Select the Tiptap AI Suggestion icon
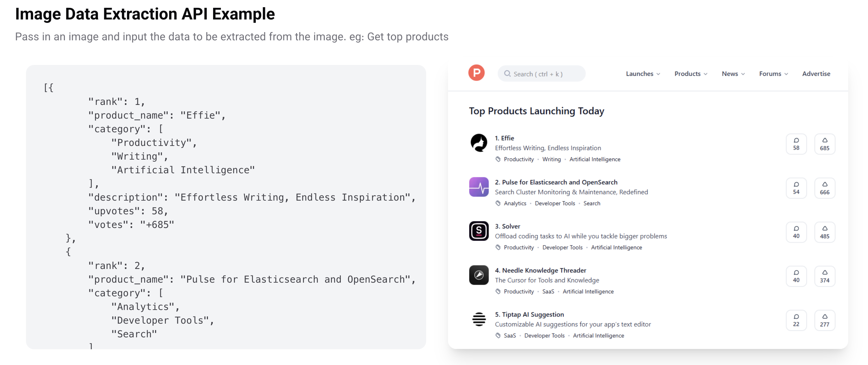The height and width of the screenshot is (365, 868). (x=479, y=319)
